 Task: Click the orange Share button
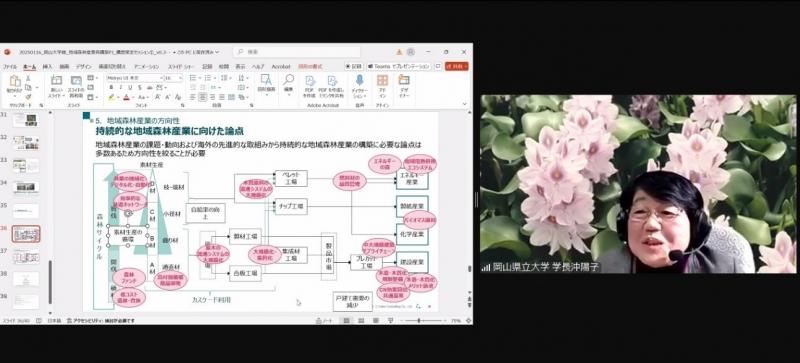[x=456, y=66]
